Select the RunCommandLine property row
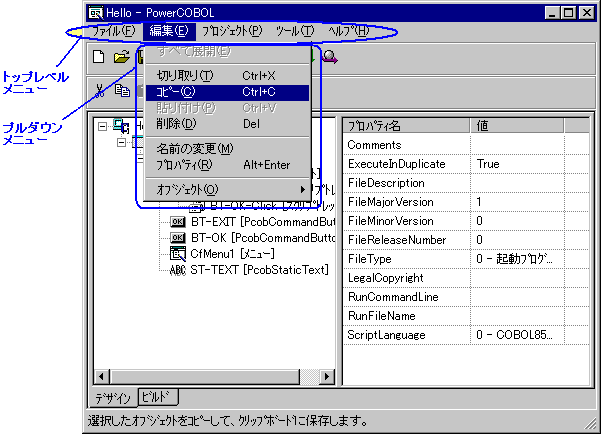 [466, 297]
